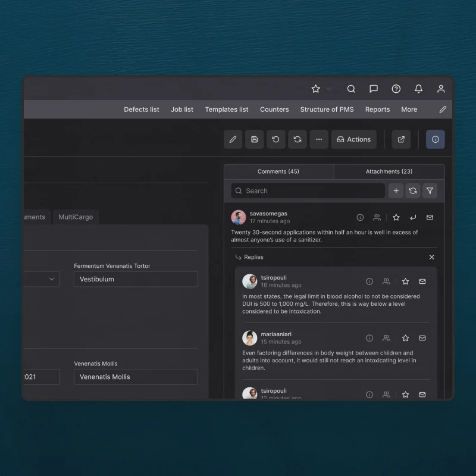Click the mariaaniari username

tap(276, 334)
